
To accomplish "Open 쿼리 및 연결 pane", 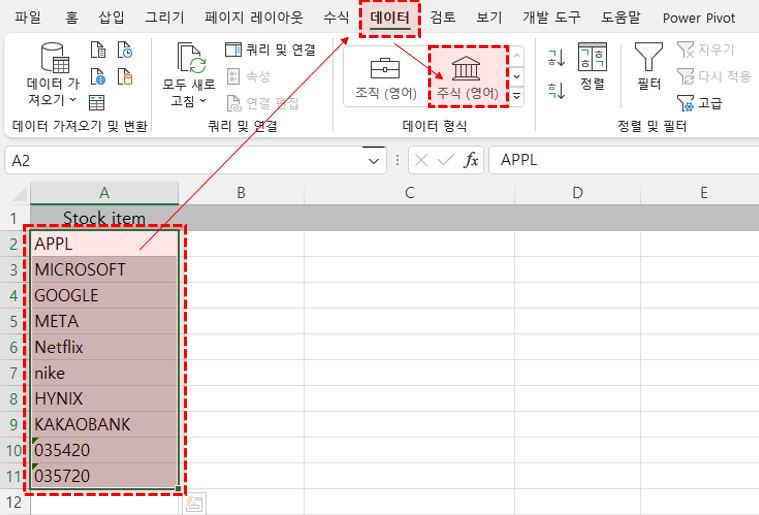I will [x=270, y=49].
